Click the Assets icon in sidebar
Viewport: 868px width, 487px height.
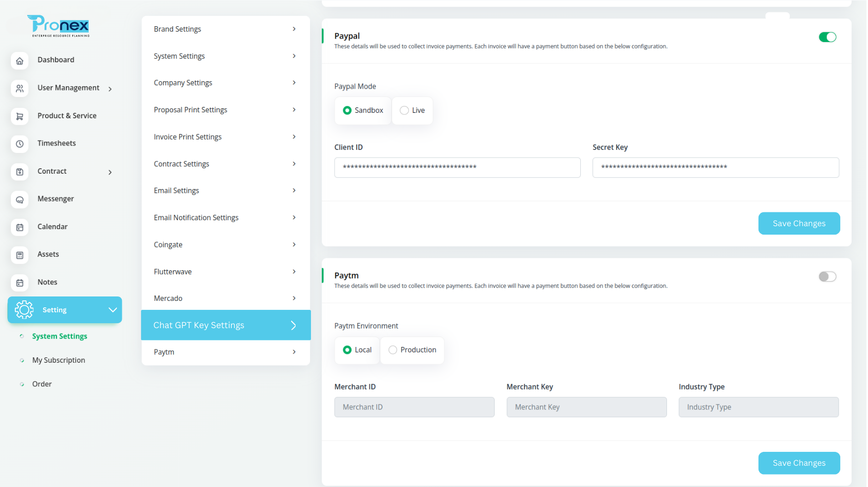[20, 255]
